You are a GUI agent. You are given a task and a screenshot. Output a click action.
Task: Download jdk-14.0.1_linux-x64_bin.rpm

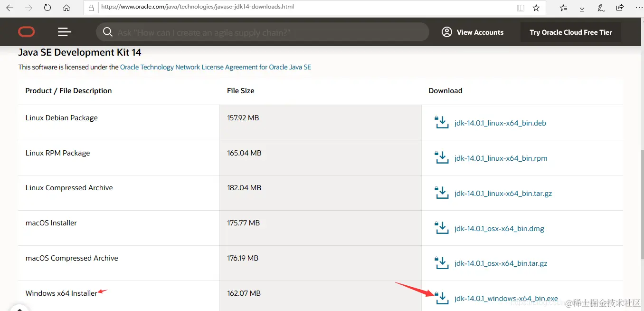(501, 158)
